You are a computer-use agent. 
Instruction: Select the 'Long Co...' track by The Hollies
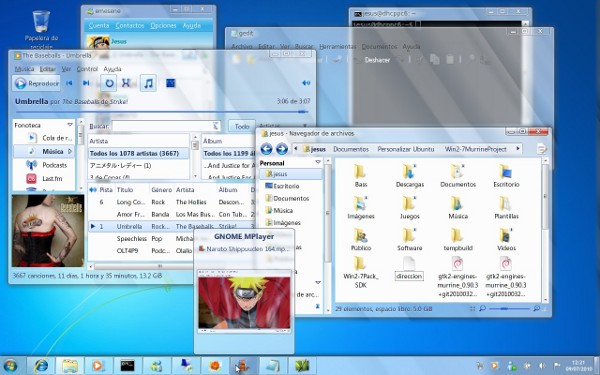pyautogui.click(x=170, y=202)
